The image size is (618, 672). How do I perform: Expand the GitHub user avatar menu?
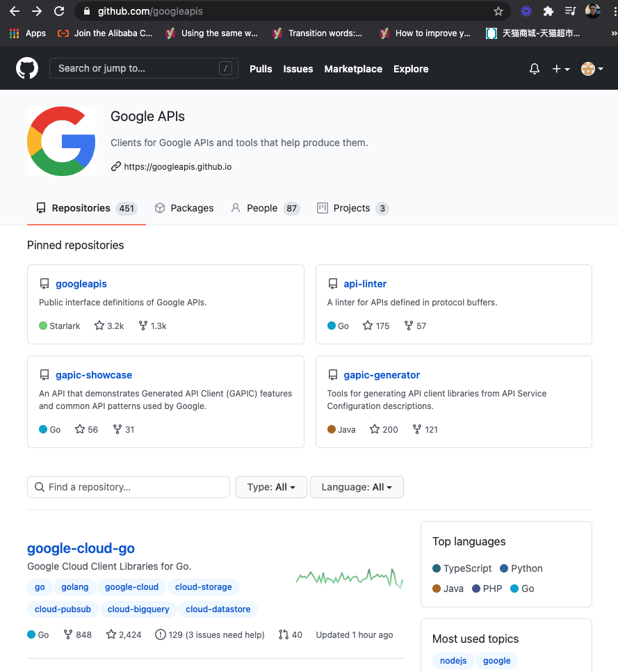(592, 69)
